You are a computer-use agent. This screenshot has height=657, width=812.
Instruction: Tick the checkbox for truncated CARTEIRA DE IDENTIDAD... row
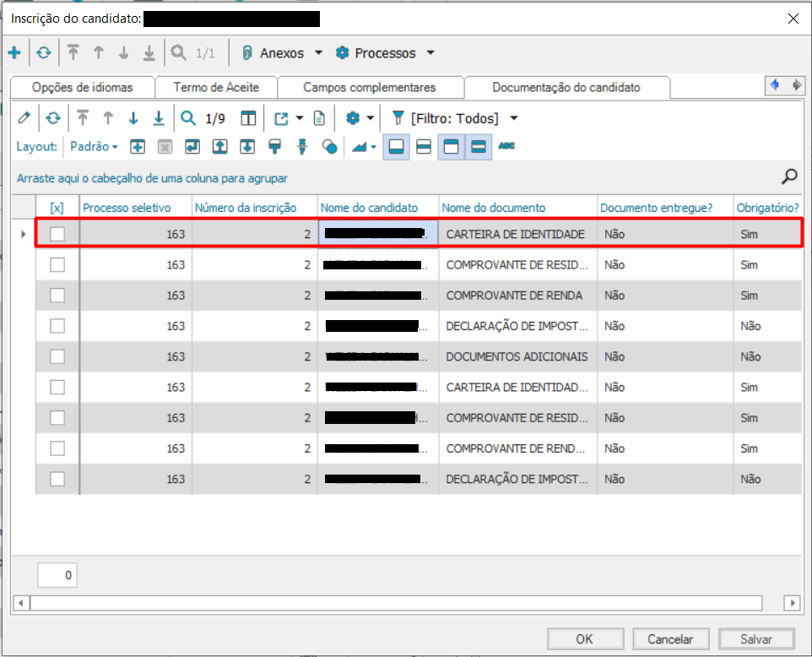coord(57,387)
